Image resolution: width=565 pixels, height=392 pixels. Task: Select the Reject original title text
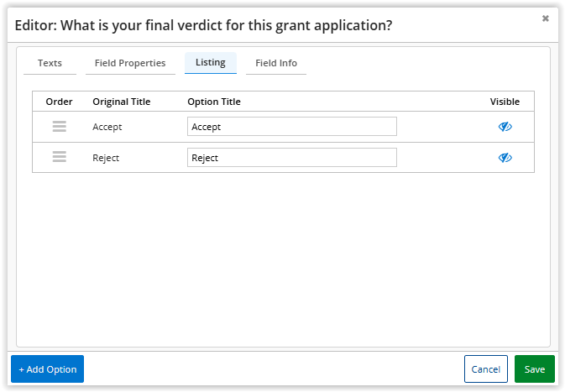106,158
